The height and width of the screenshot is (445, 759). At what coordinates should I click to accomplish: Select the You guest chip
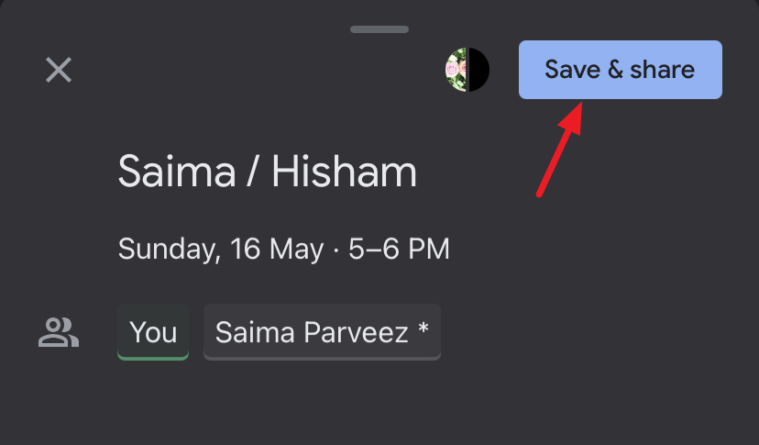pos(153,332)
